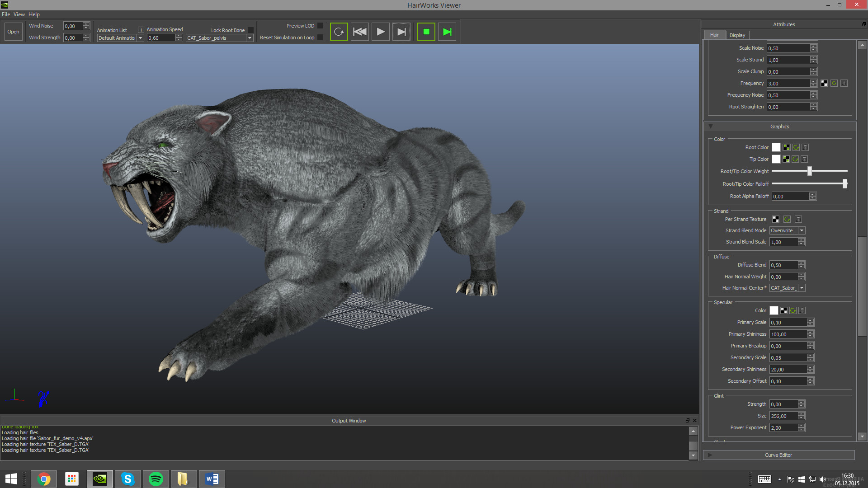Open the Help menu
The width and height of the screenshot is (868, 488).
(34, 14)
